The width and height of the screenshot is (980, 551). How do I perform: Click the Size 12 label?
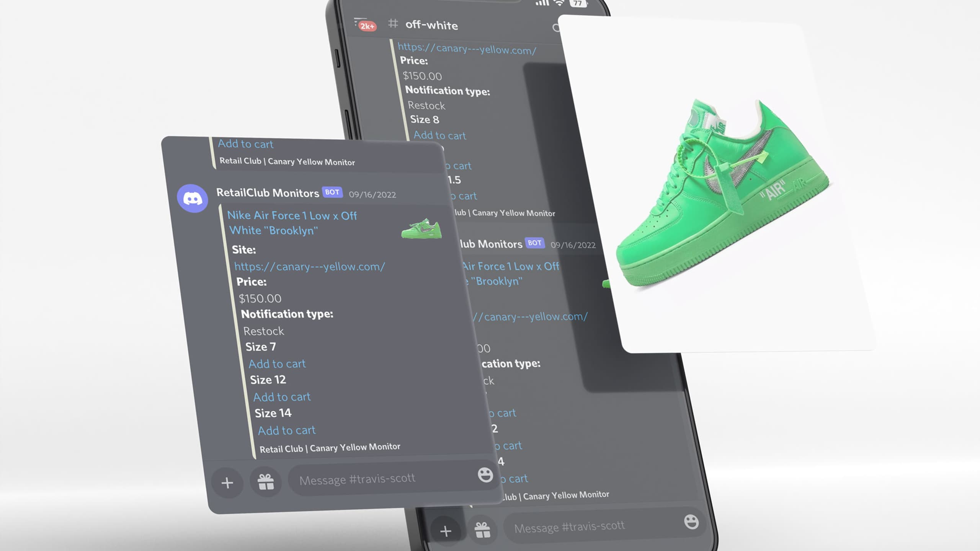(268, 380)
